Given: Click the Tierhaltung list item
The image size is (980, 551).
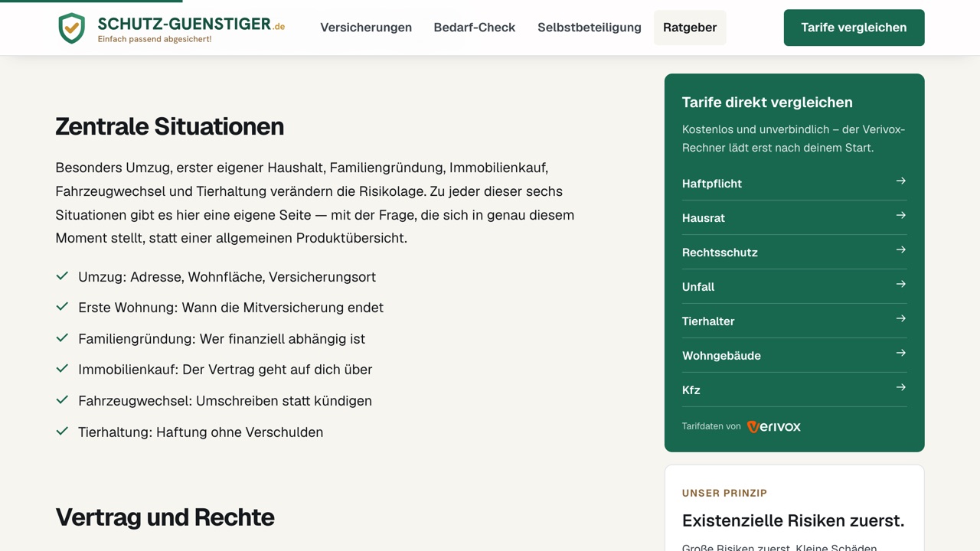Looking at the screenshot, I should 201,432.
